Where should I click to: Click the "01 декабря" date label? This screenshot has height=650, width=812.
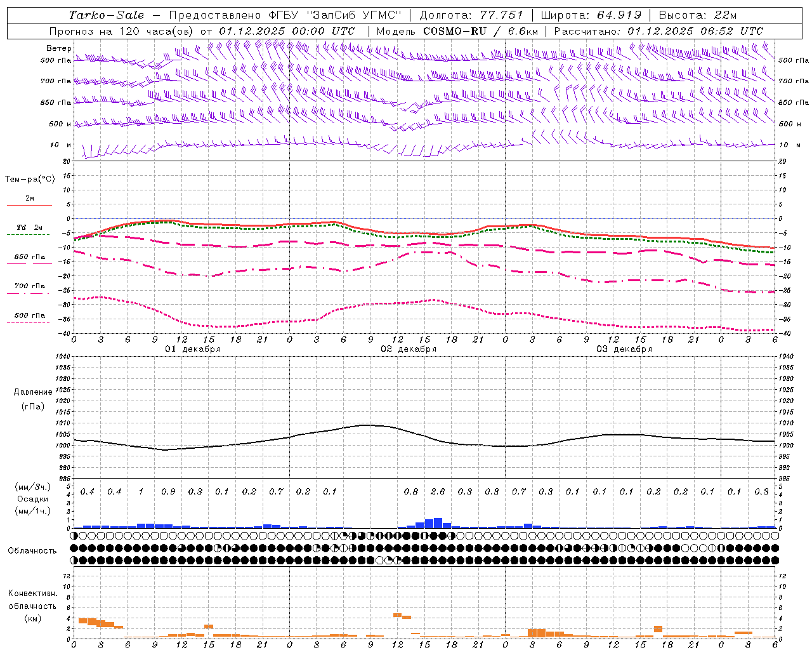click(x=193, y=349)
